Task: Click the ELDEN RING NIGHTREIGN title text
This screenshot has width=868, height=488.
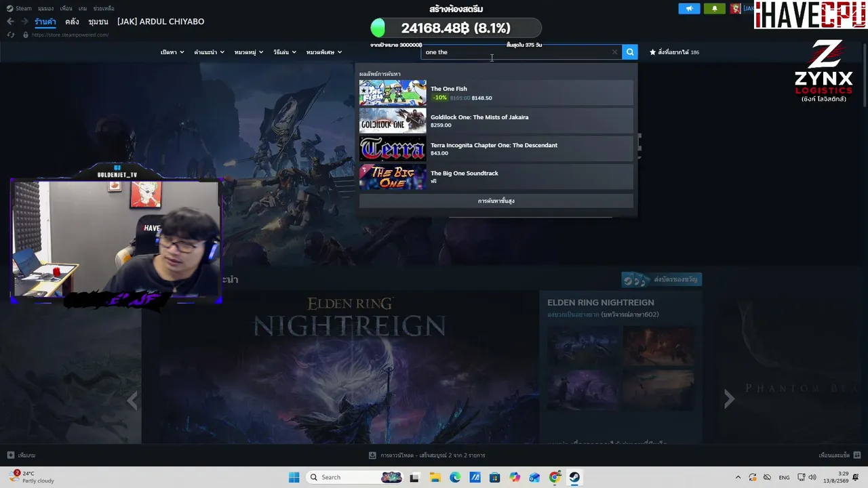Action: pyautogui.click(x=601, y=302)
